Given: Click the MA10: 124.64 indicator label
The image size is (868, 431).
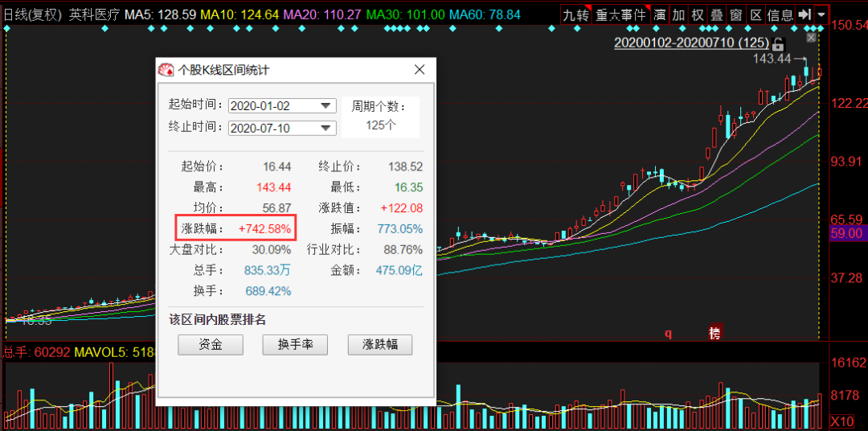Looking at the screenshot, I should pos(240,15).
